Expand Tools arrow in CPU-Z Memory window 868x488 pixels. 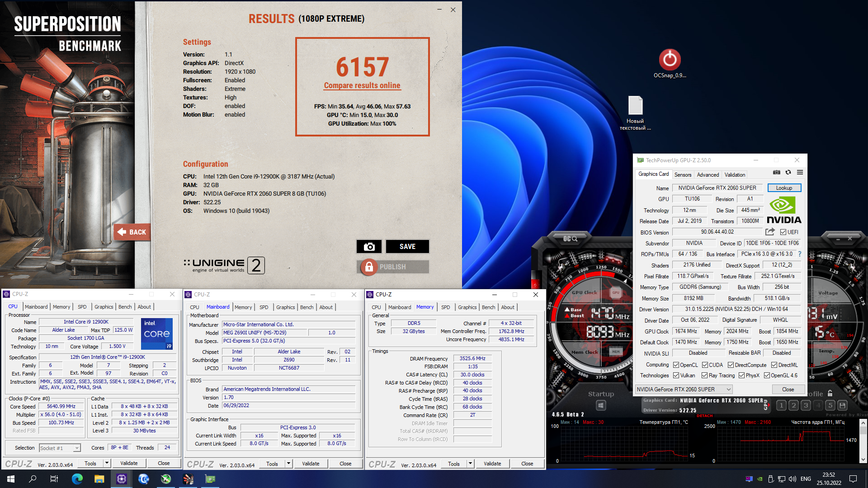tap(471, 464)
